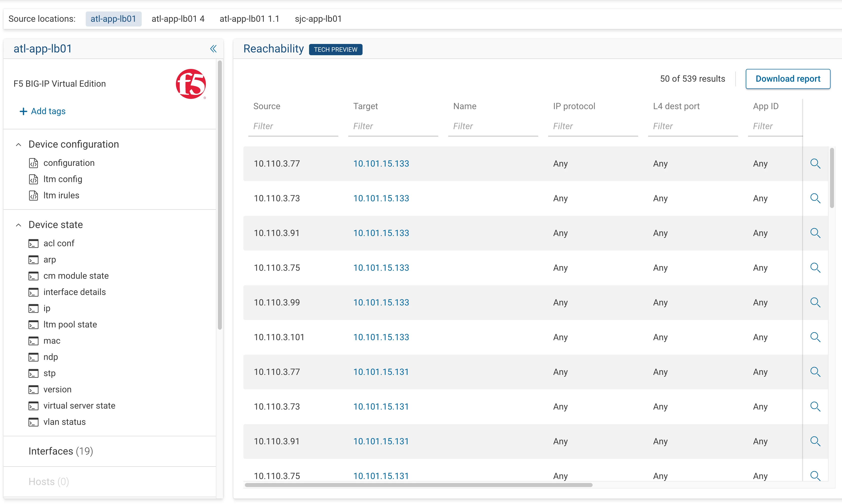Expand the Interfaces (19) section
The image size is (842, 504).
point(60,451)
